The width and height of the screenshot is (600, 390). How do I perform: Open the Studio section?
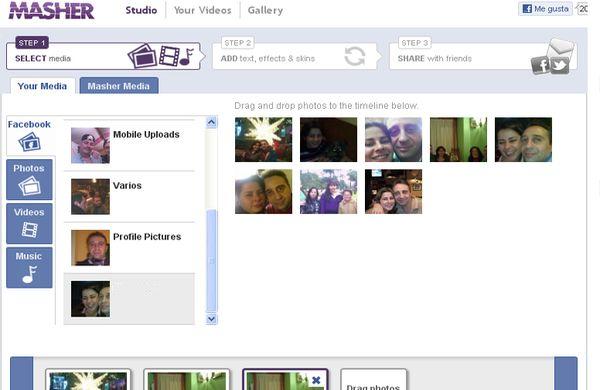(x=141, y=10)
